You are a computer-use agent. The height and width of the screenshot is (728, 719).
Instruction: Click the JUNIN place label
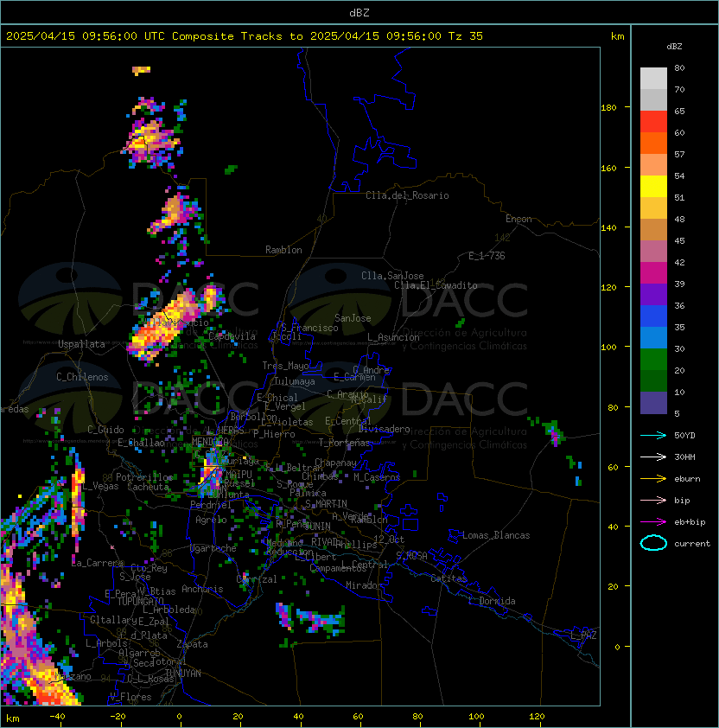(x=318, y=526)
